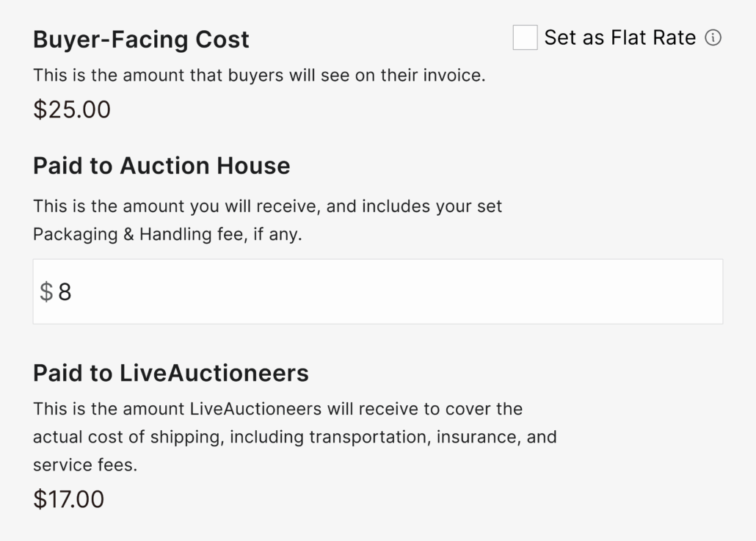756x541 pixels.
Task: Click the 'amount LiveAuctioneers will receive' description line
Action: click(x=277, y=409)
